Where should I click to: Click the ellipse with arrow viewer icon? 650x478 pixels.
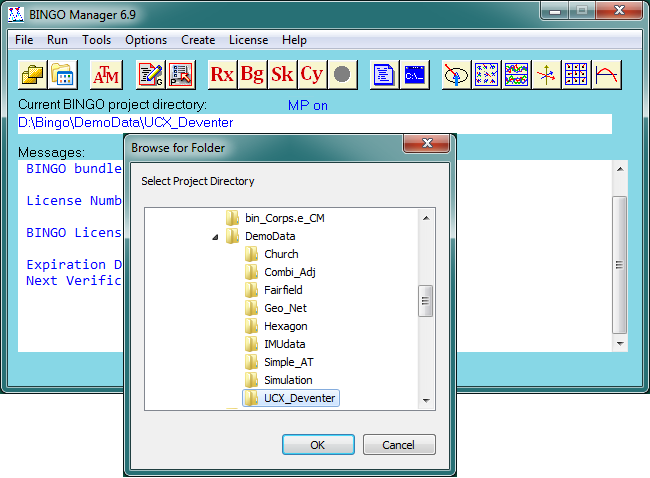click(x=456, y=75)
